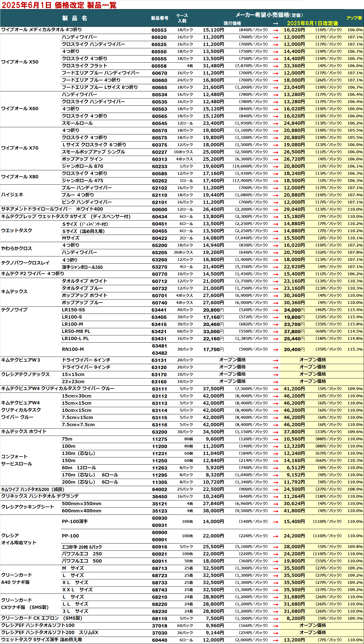Select the revised price 41,200円 cell
Viewport: 364px width, 644px height.
[x=294, y=389]
